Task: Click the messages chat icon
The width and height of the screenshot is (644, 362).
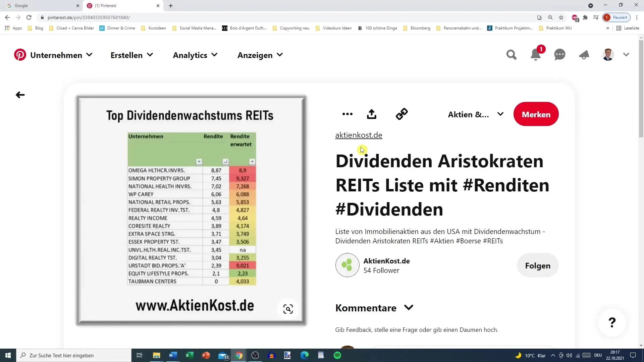Action: click(x=560, y=54)
